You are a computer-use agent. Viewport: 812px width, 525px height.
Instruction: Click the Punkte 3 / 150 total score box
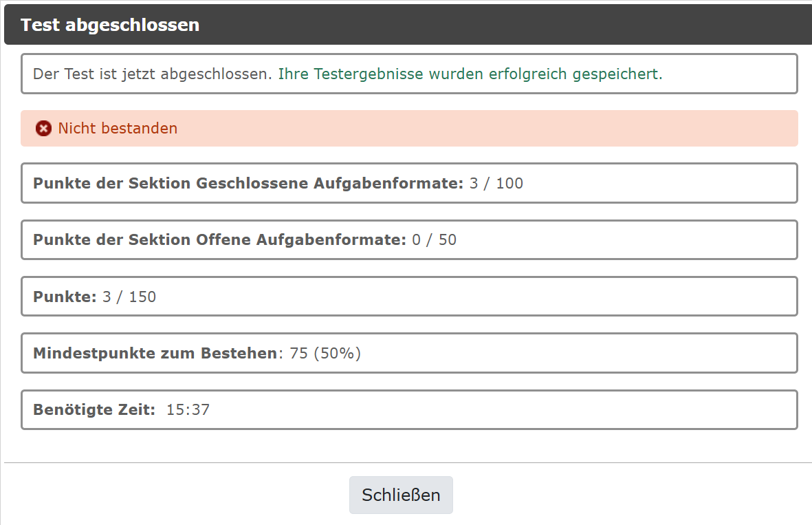pos(408,296)
